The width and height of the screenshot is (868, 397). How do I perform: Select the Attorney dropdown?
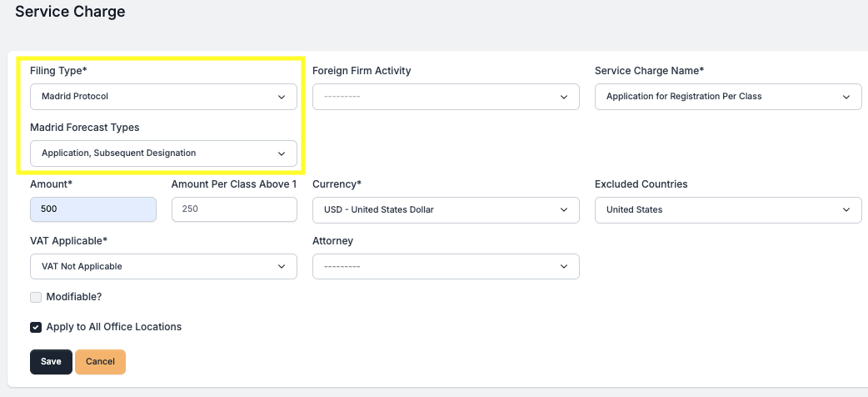click(445, 267)
